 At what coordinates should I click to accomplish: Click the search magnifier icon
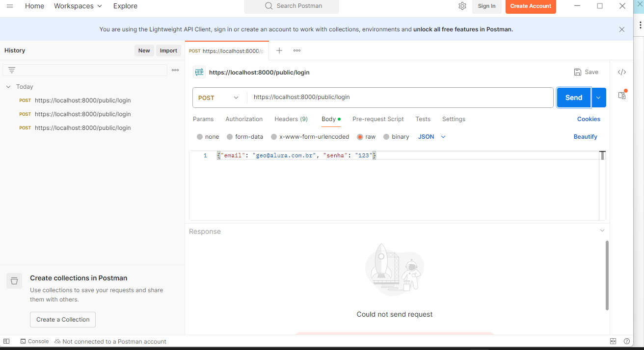tap(268, 6)
